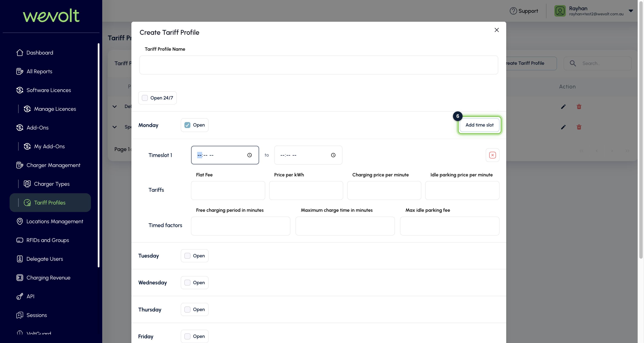Image resolution: width=644 pixels, height=343 pixels.
Task: Click the Price per kWh input
Action: [306, 190]
